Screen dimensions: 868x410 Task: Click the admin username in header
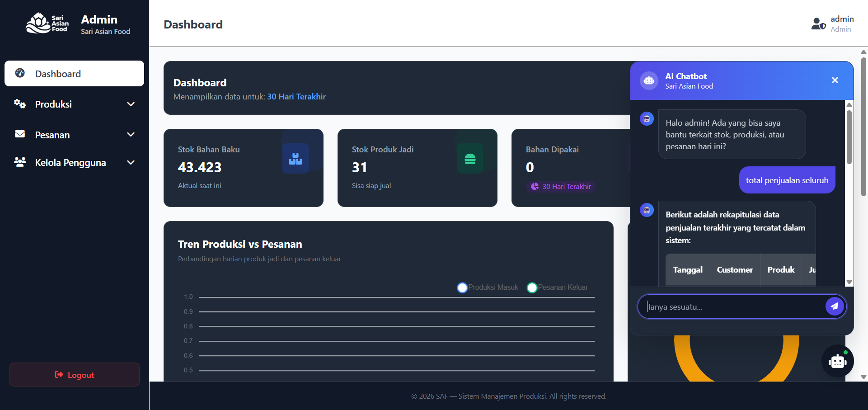pyautogui.click(x=842, y=19)
